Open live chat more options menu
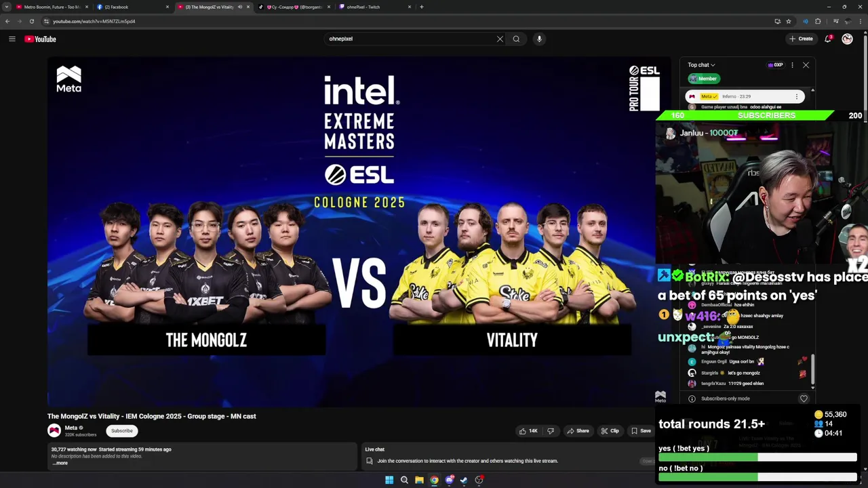Screen dimensions: 868x488 click(x=792, y=65)
